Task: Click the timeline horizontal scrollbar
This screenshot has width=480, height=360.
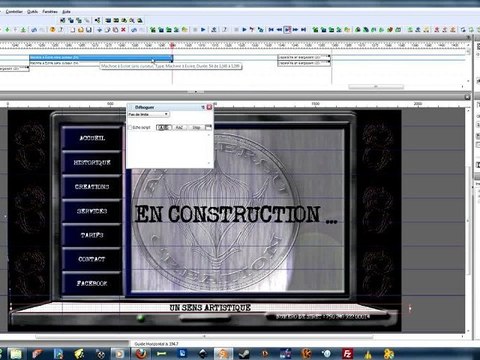Action: [x=376, y=87]
